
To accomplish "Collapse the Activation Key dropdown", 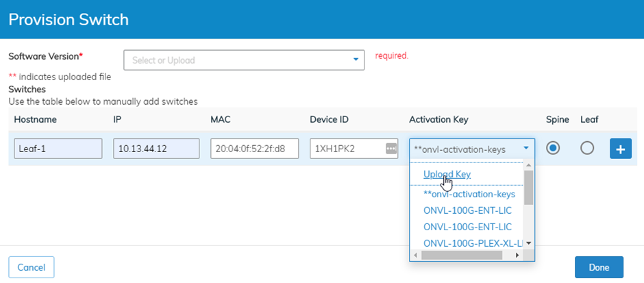I will [525, 149].
